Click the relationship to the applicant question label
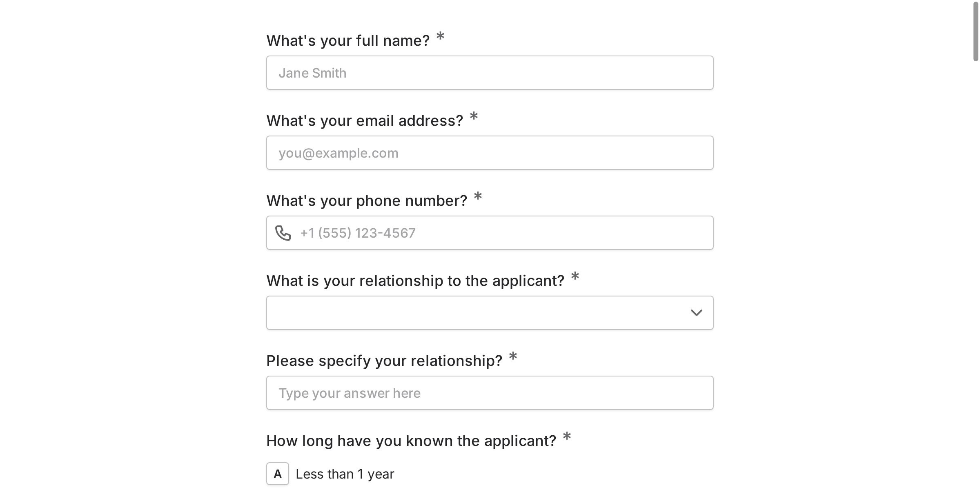Image resolution: width=980 pixels, height=490 pixels. 415,281
